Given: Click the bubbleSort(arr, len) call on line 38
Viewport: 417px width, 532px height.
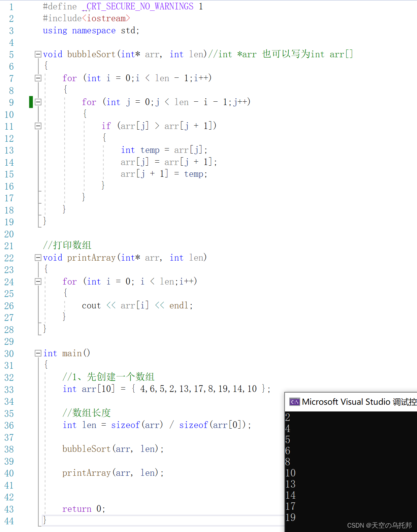Looking at the screenshot, I should click(113, 449).
